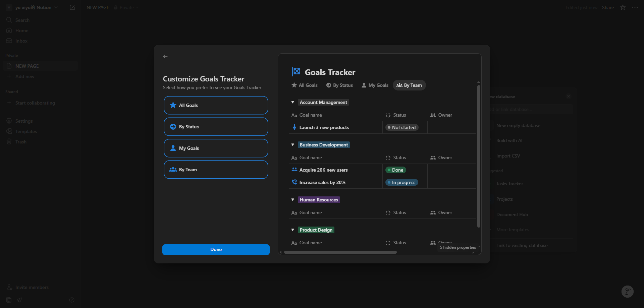644x308 pixels.
Task: Open the Launch 3 new products goal
Action: (x=324, y=127)
